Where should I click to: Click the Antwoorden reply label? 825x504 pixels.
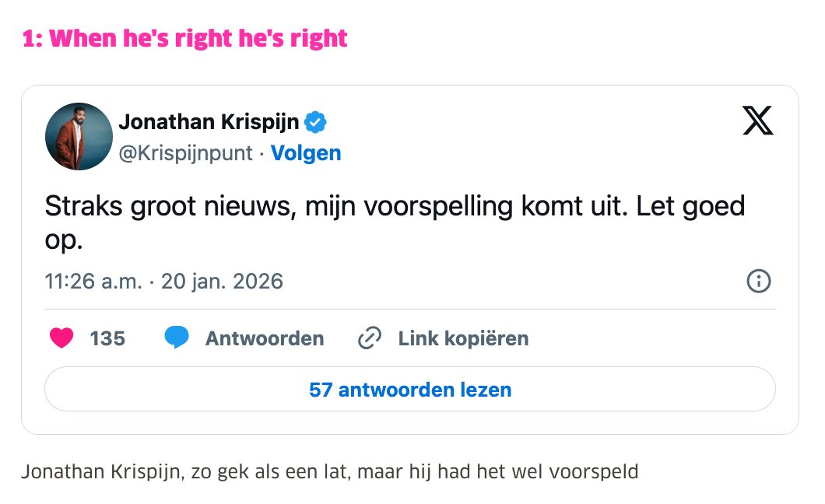coord(265,338)
